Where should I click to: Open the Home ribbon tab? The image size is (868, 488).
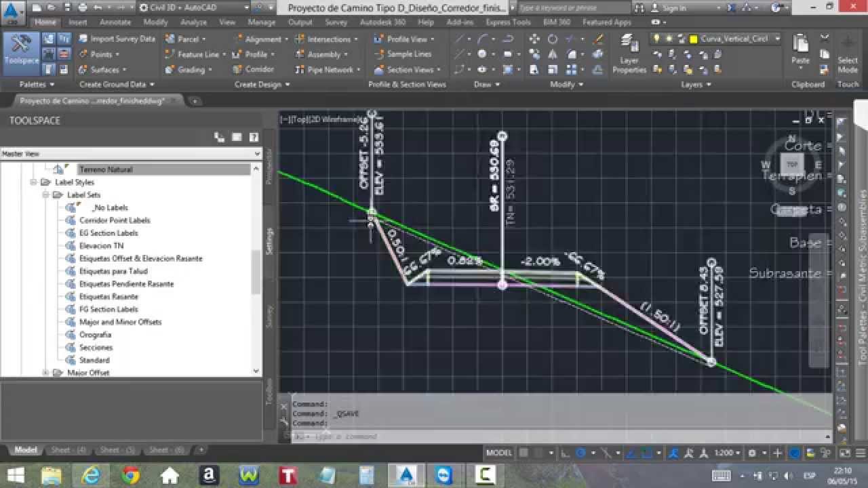(x=45, y=22)
